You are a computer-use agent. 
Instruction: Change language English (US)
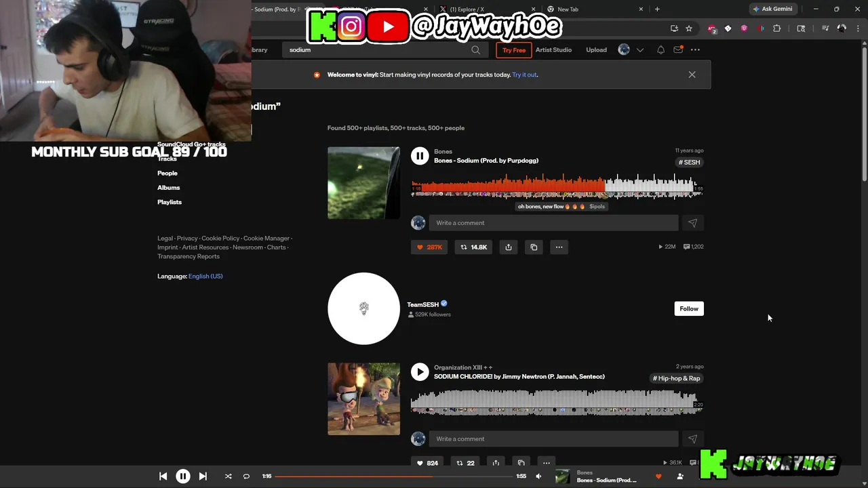tap(205, 277)
